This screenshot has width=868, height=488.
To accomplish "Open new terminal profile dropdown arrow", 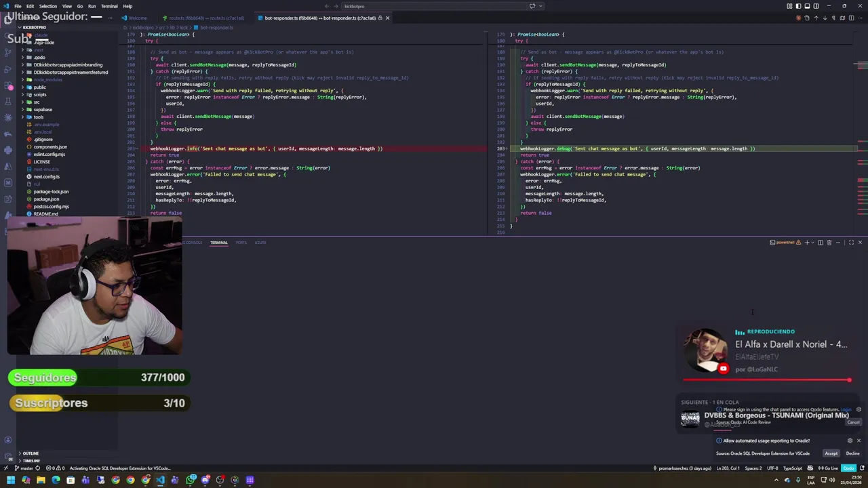I will (812, 243).
